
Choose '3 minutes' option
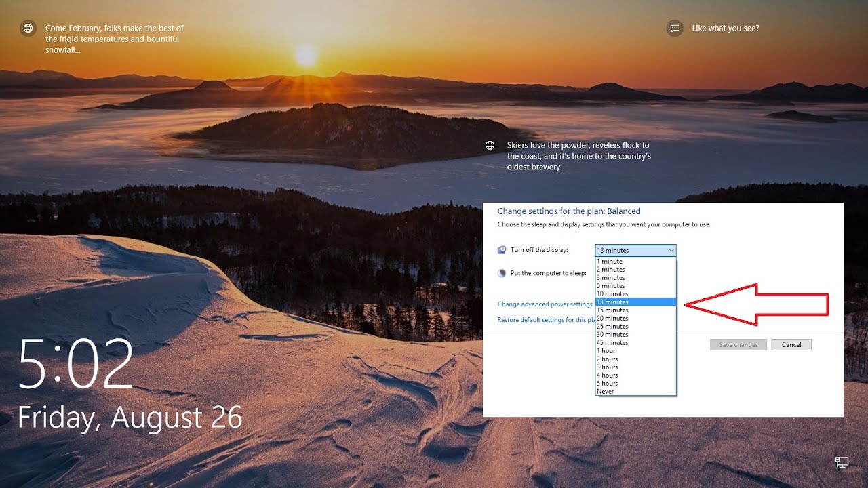635,278
